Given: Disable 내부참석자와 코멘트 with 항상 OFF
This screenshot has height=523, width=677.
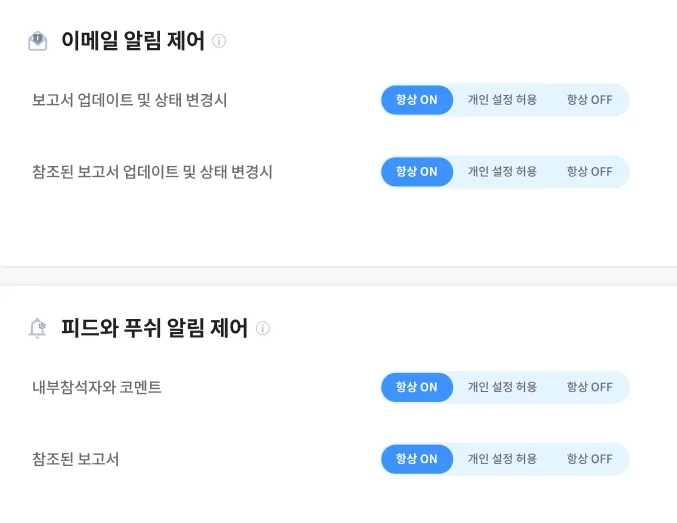Looking at the screenshot, I should click(589, 387).
